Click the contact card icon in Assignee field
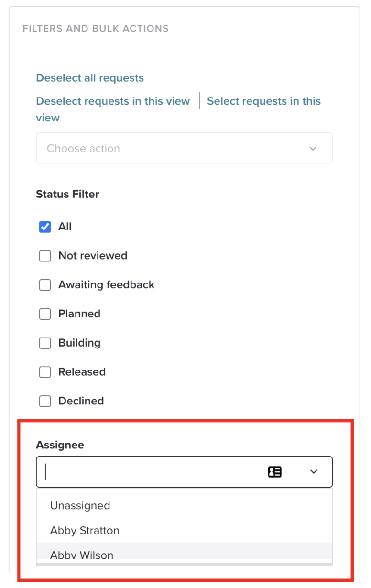 click(x=275, y=472)
